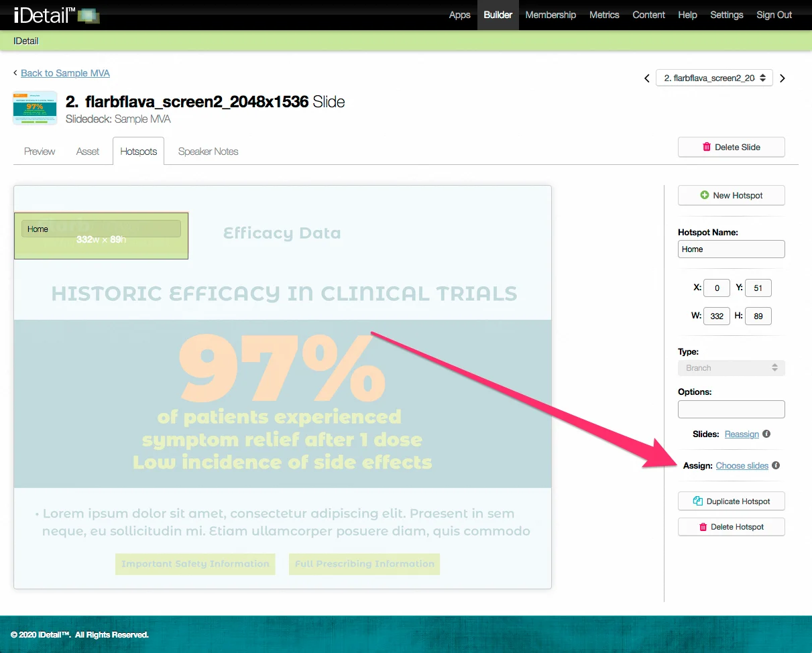The height and width of the screenshot is (653, 812).
Task: Open the Content menu
Action: tap(649, 15)
